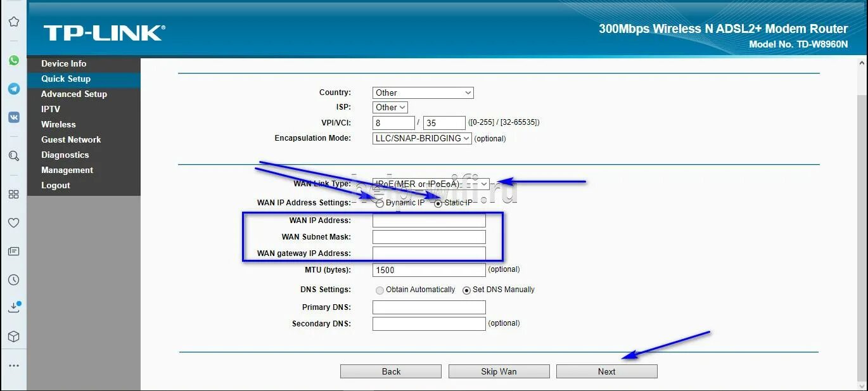Screen dimensions: 868x391
Task: Click the 'WAN IP Address Settings:' label
Action: (303, 203)
